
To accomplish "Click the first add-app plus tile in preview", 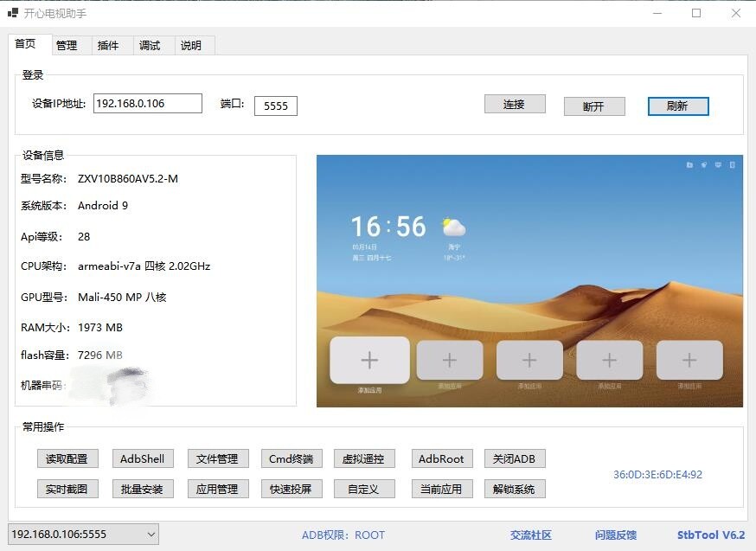I will (x=370, y=360).
